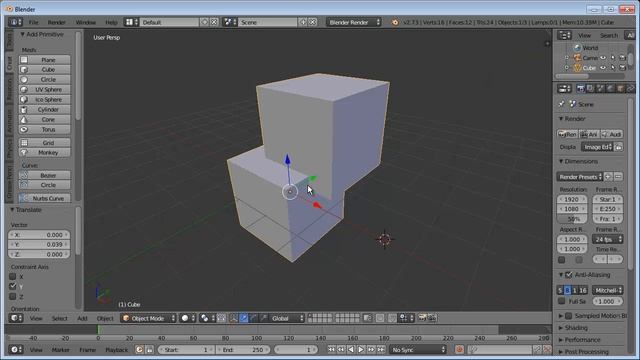The height and width of the screenshot is (360, 640).
Task: Open the Blender Render engine dropdown
Action: pos(353,22)
